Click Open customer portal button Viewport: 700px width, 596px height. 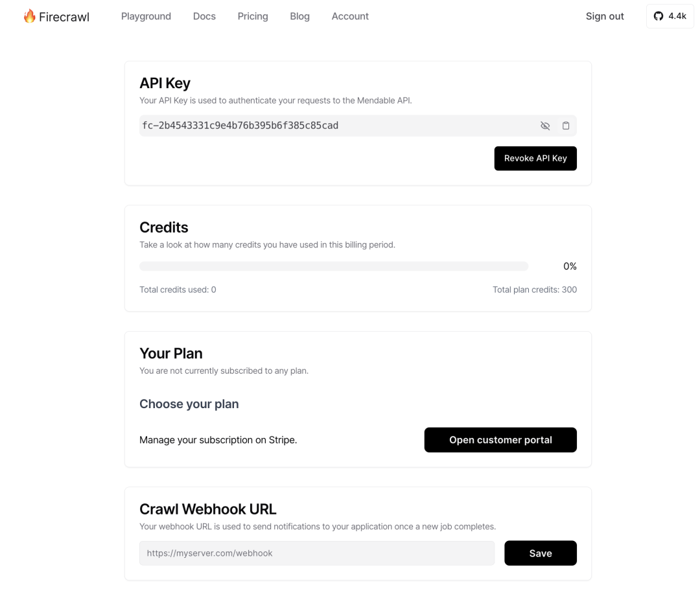coord(500,440)
